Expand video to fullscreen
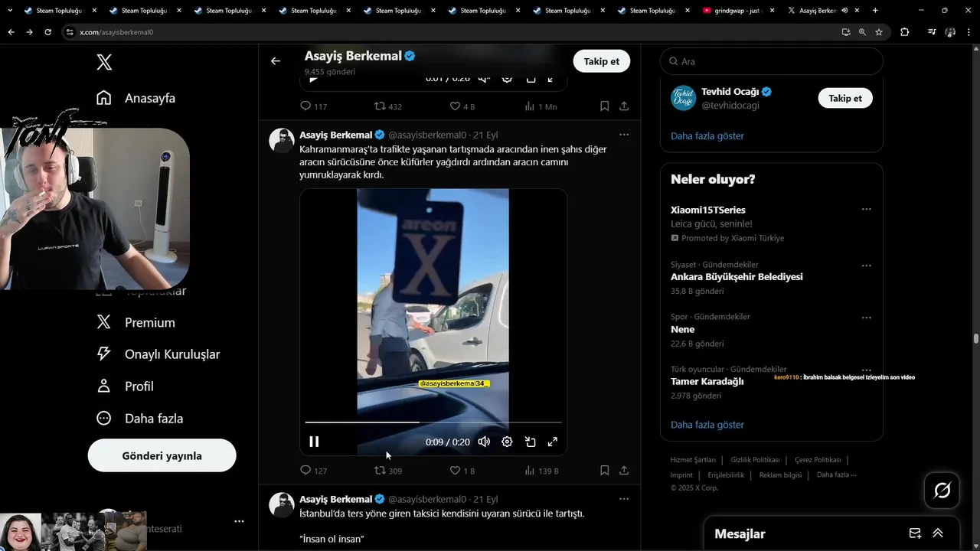This screenshot has width=980, height=551. [x=553, y=442]
